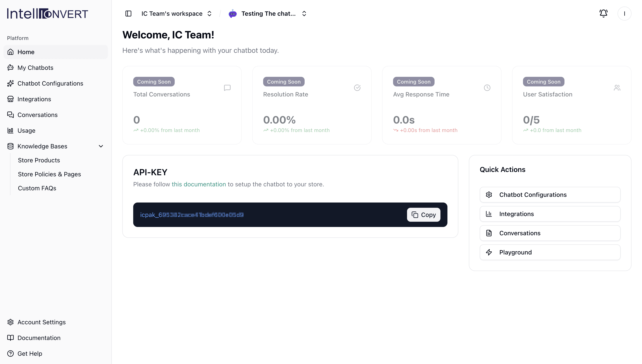Screen dimensions: 642x364
Task: Go to Home in the sidebar
Action: coord(55,52)
